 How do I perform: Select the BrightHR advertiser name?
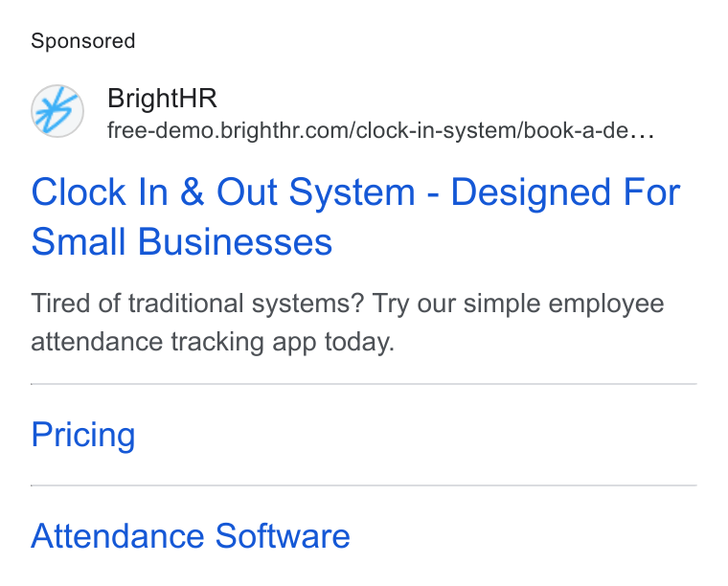tap(162, 99)
